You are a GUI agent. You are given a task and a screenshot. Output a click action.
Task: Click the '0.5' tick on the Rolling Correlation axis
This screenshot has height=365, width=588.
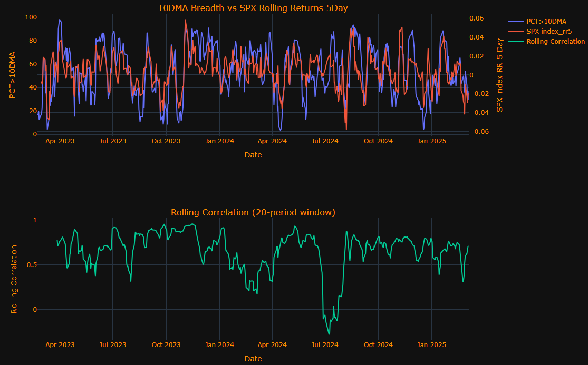pos(33,265)
